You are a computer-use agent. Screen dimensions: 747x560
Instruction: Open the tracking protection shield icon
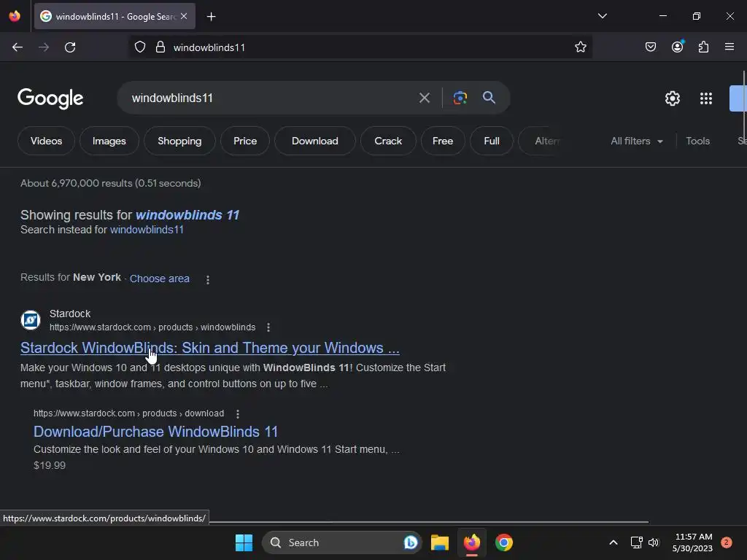(139, 47)
